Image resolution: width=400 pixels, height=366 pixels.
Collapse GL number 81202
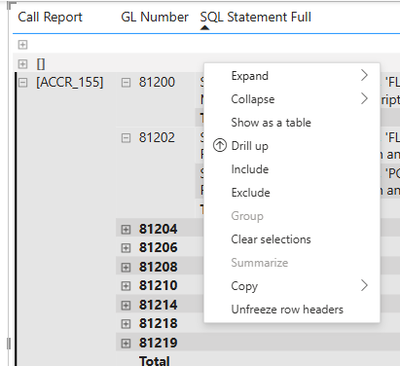point(126,138)
